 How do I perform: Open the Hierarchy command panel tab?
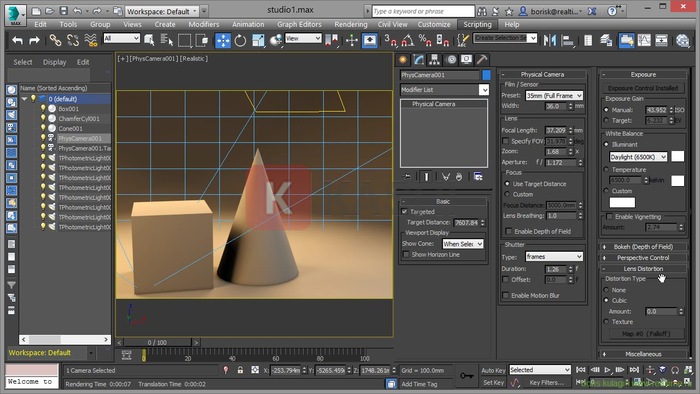coord(434,60)
